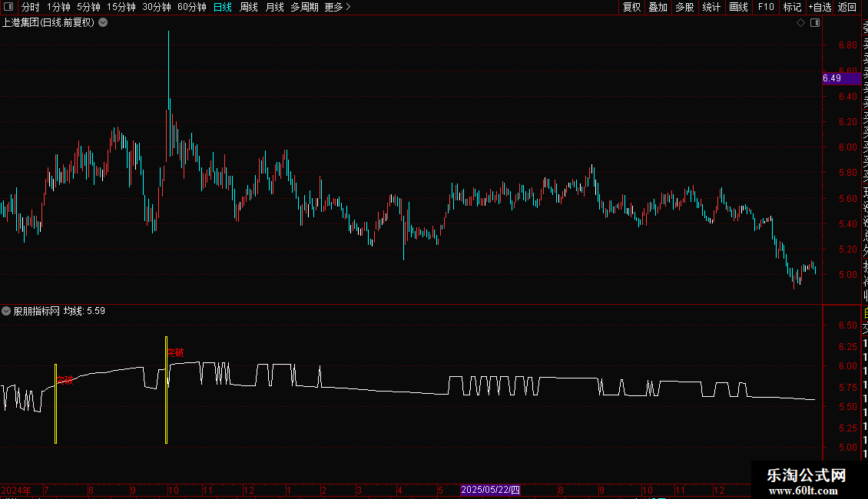Screen dimensions: 868x499
Task: Open the 多股 multi-stock view
Action: [x=684, y=7]
